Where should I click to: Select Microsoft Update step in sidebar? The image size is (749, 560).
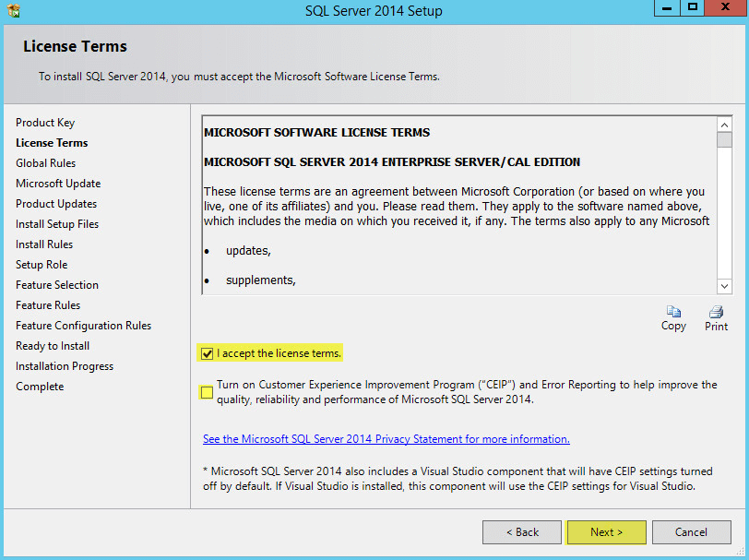[x=58, y=184]
